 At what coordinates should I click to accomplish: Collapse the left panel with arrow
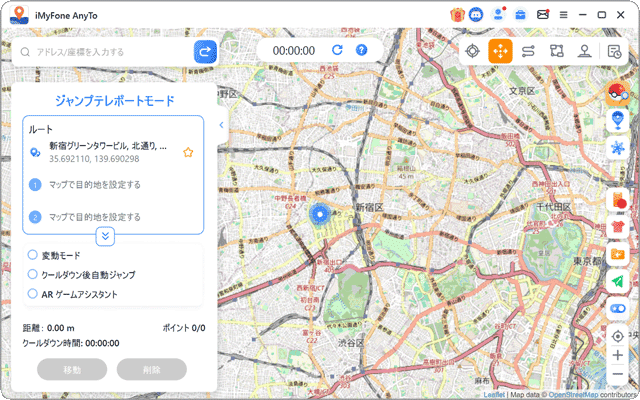pos(222,125)
